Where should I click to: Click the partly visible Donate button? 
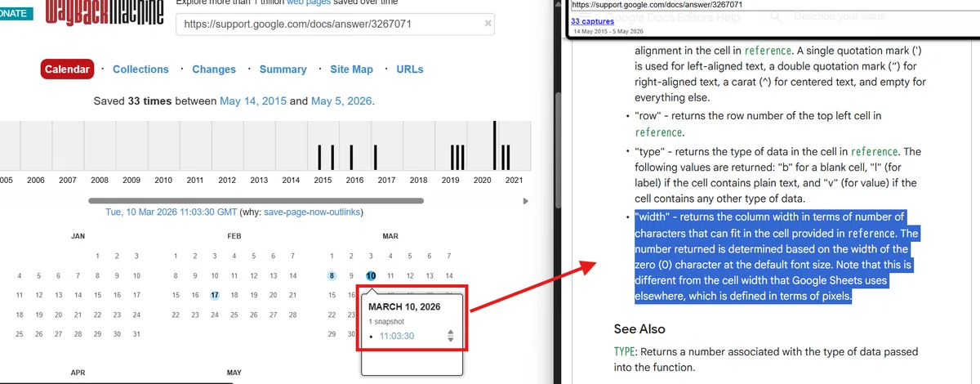point(16,13)
